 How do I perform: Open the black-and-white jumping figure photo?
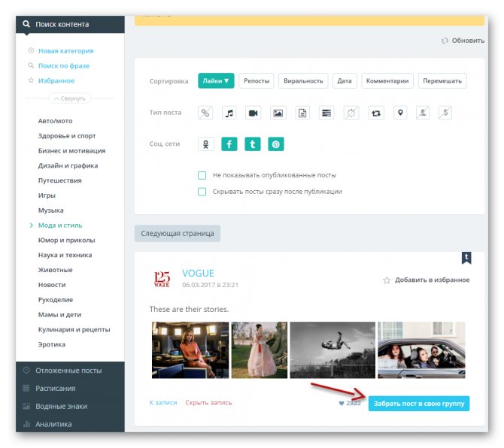(332, 350)
